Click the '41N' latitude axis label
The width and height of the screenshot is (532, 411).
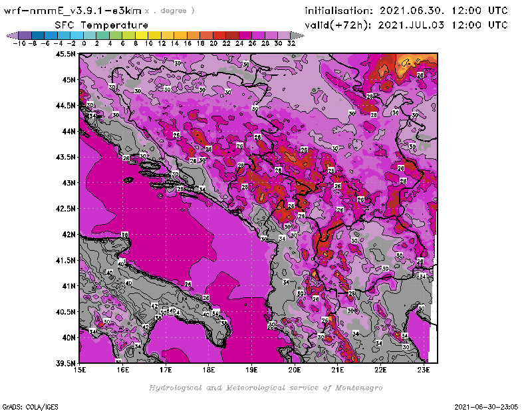(x=69, y=286)
